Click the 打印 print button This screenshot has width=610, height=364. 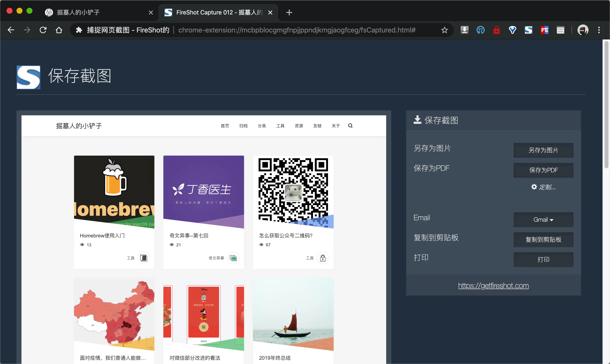tap(543, 260)
